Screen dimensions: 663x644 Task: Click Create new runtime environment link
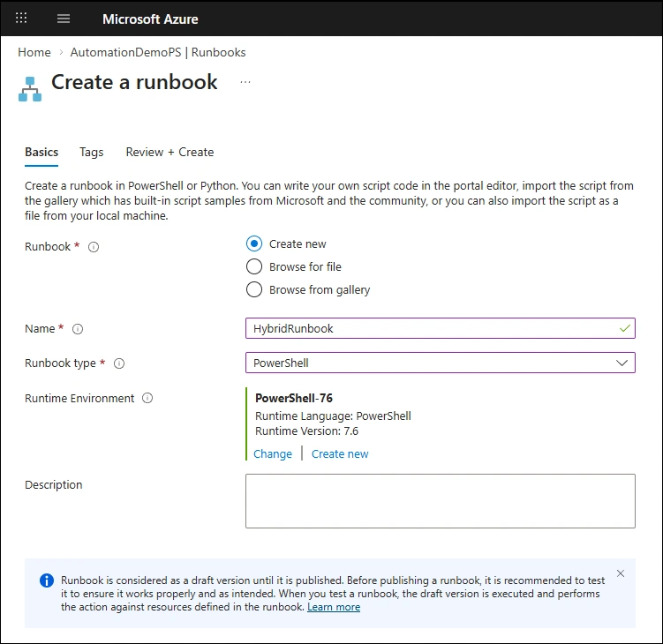pos(340,454)
